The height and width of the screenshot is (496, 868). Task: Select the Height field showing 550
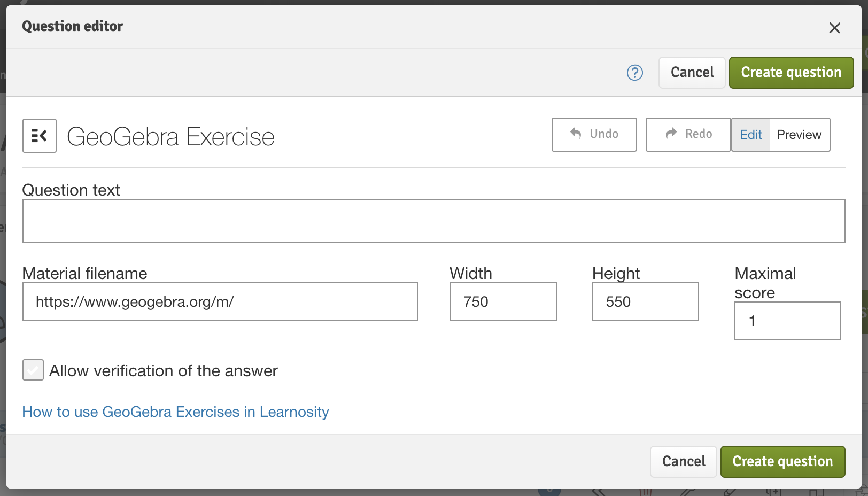click(x=646, y=301)
